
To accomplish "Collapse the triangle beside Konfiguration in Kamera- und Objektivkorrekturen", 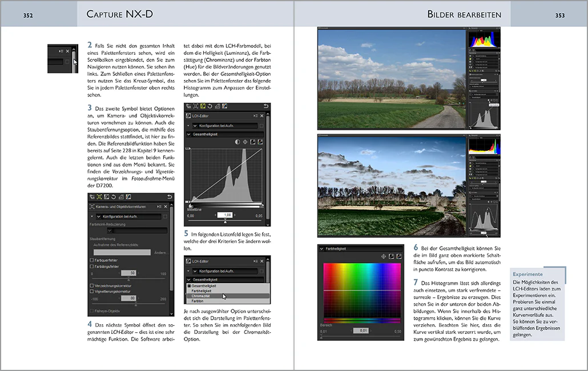I will (92, 216).
